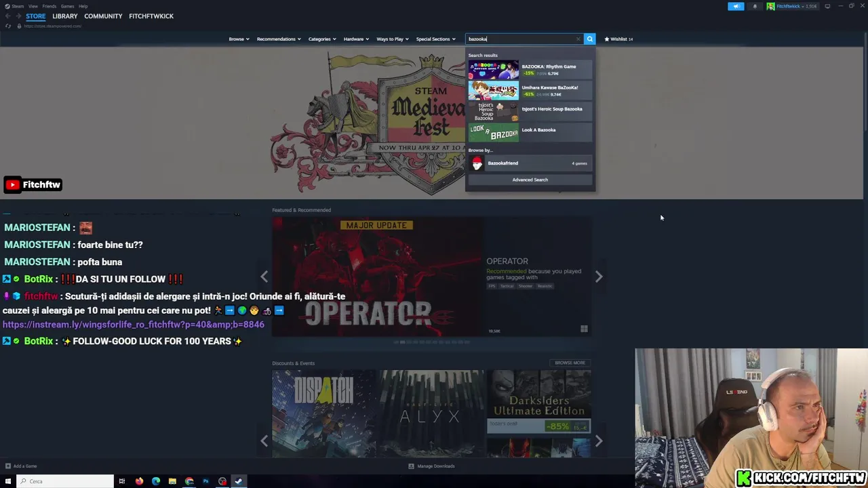Click the Manage Downloads icon

pos(411,466)
